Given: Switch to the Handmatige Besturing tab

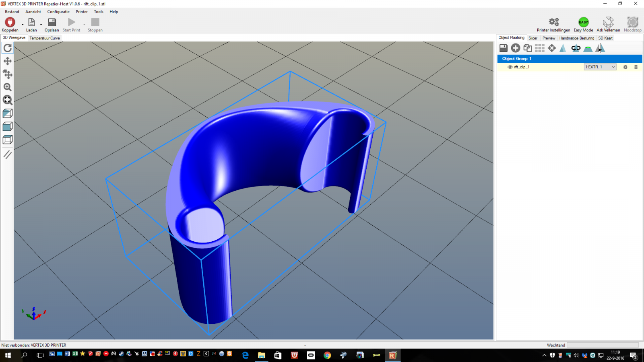Looking at the screenshot, I should (x=577, y=38).
